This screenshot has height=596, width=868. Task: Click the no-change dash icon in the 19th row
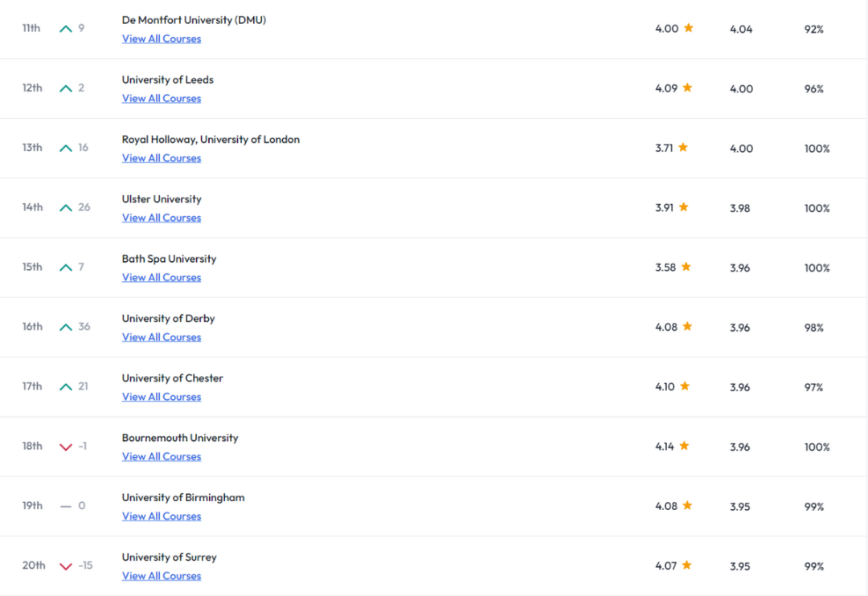click(66, 506)
